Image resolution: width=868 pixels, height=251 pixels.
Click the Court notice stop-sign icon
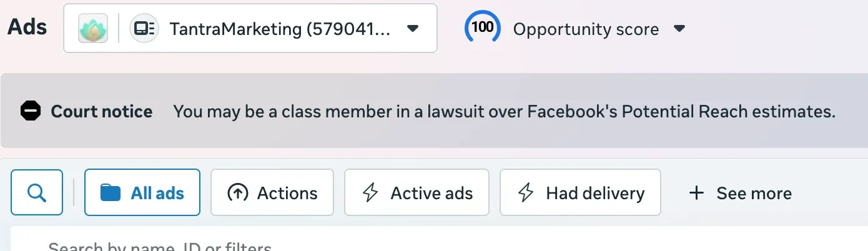click(x=31, y=111)
